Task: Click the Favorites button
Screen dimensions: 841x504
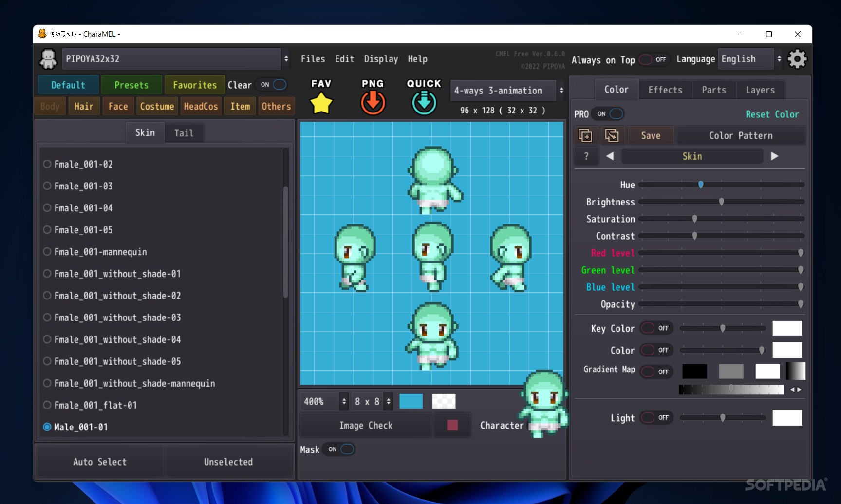Action: pyautogui.click(x=195, y=85)
